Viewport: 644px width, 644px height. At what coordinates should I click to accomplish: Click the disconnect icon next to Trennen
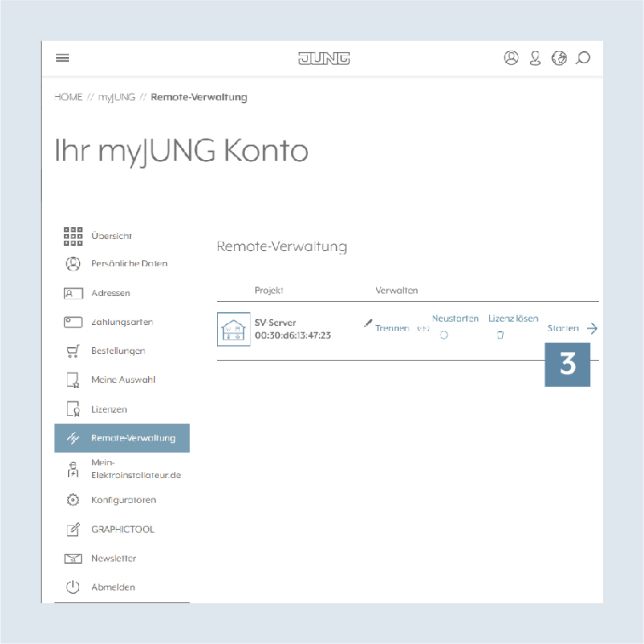[423, 328]
